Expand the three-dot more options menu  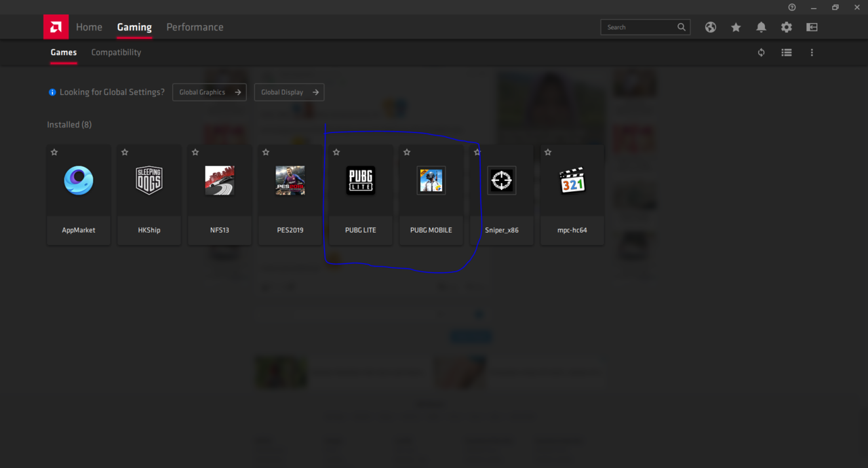812,52
